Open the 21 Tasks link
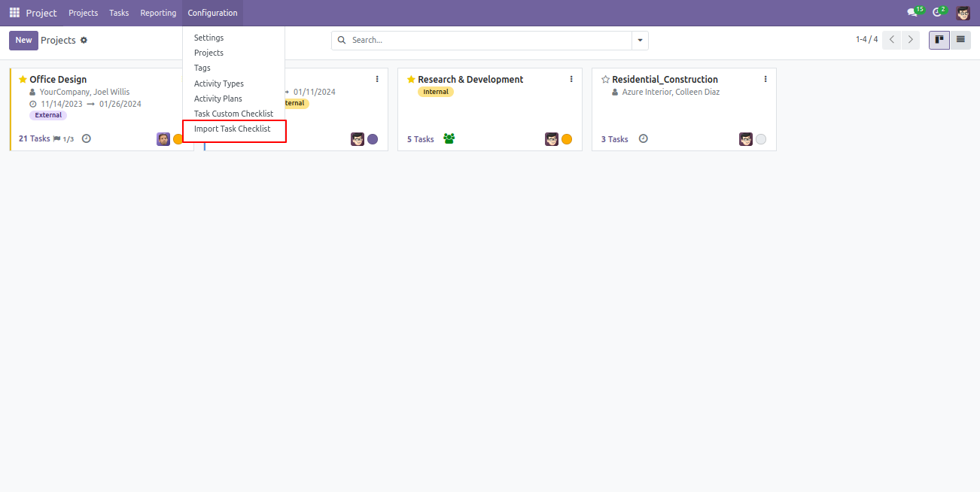This screenshot has height=492, width=980. pos(35,139)
